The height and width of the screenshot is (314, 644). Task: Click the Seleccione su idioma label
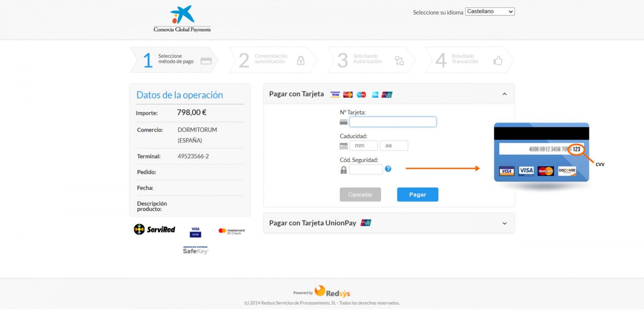click(x=438, y=12)
